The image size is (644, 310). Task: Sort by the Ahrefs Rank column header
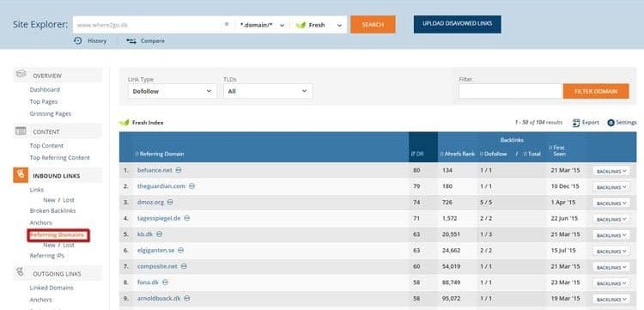coord(458,154)
